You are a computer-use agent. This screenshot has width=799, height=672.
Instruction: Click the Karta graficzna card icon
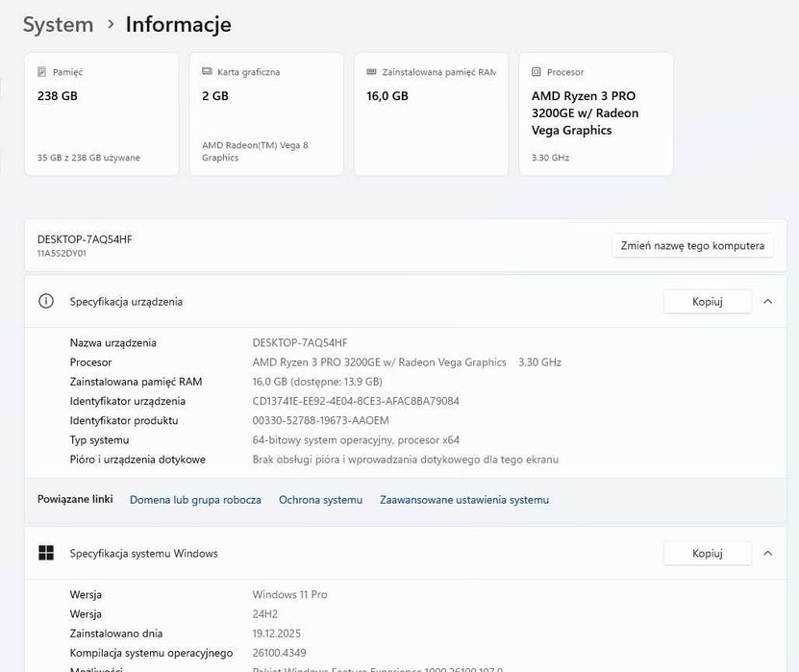point(207,71)
